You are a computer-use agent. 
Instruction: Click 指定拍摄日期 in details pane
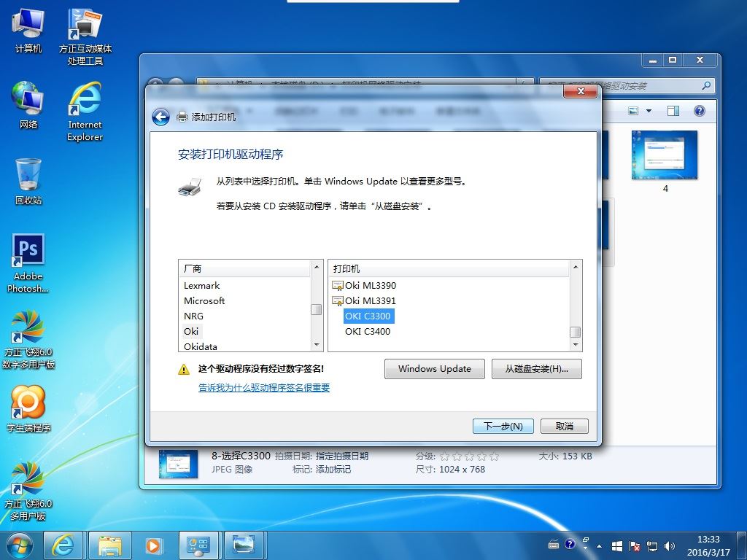(341, 456)
